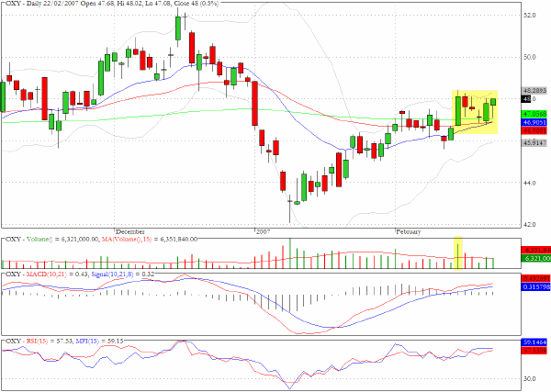551x392 pixels.
Task: Click the blue 0.315798 signal value tag
Action: tap(535, 286)
